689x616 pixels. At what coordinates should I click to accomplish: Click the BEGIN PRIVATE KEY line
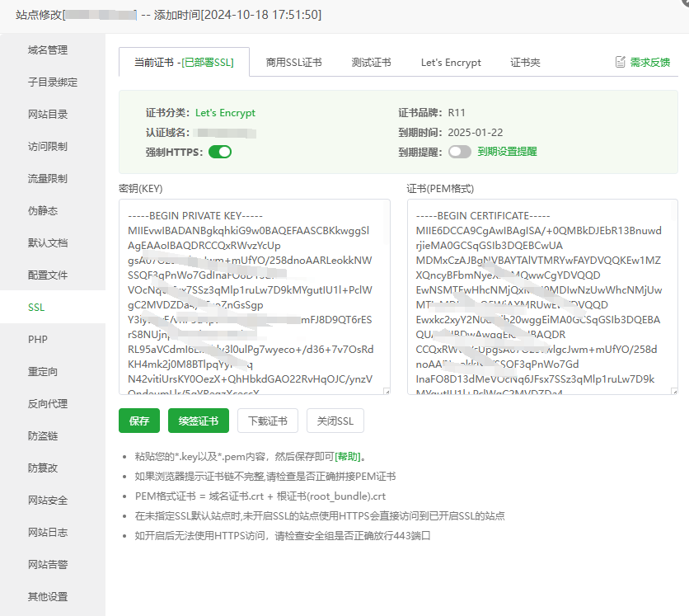195,216
